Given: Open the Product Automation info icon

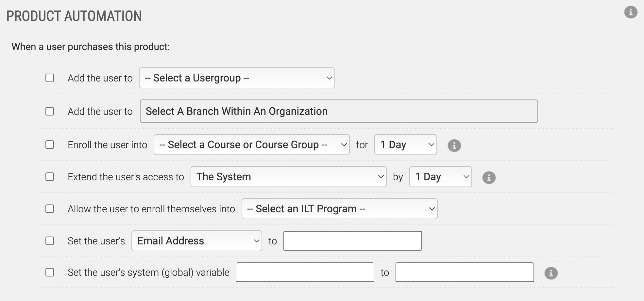Looking at the screenshot, I should tap(631, 12).
